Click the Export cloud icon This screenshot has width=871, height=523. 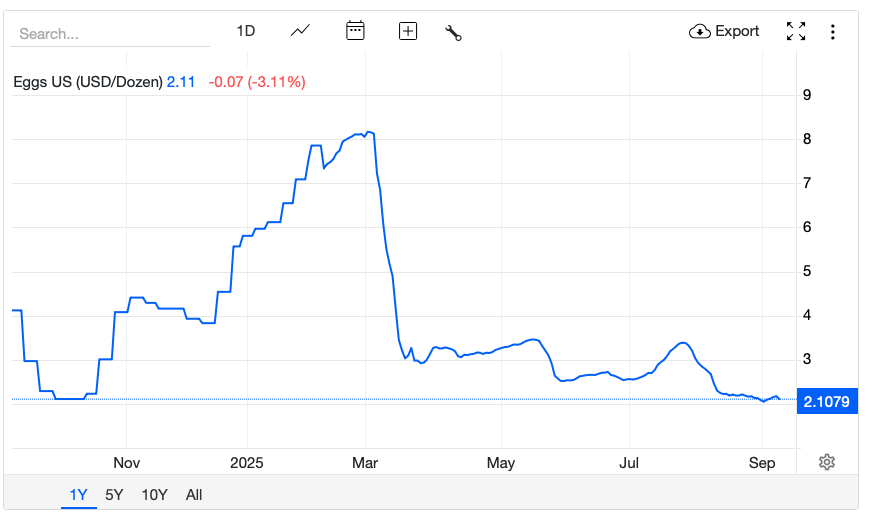coord(699,31)
